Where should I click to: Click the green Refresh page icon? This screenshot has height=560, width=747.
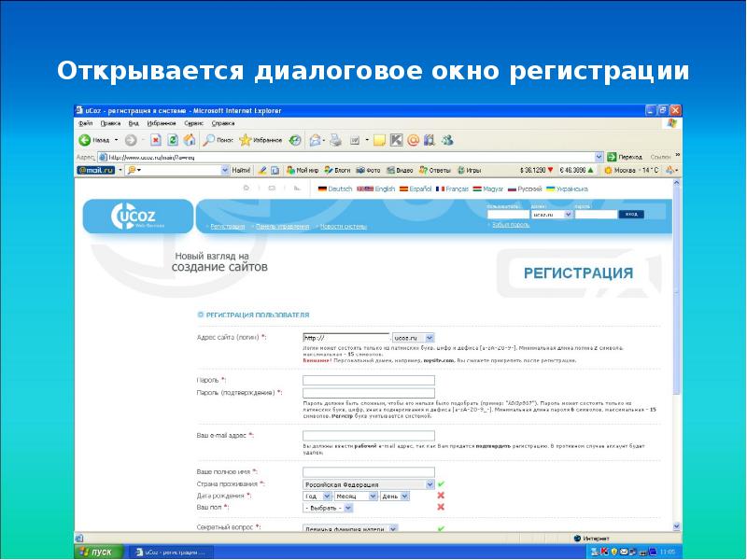pos(173,140)
